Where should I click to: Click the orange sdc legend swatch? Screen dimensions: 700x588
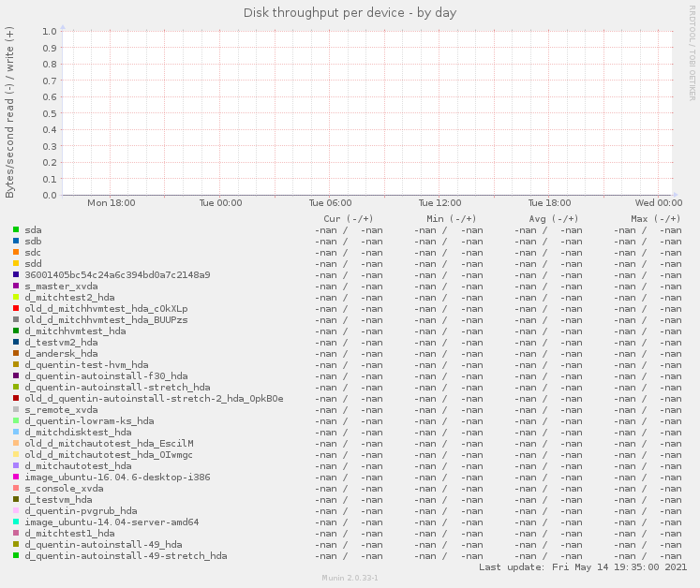click(x=16, y=252)
